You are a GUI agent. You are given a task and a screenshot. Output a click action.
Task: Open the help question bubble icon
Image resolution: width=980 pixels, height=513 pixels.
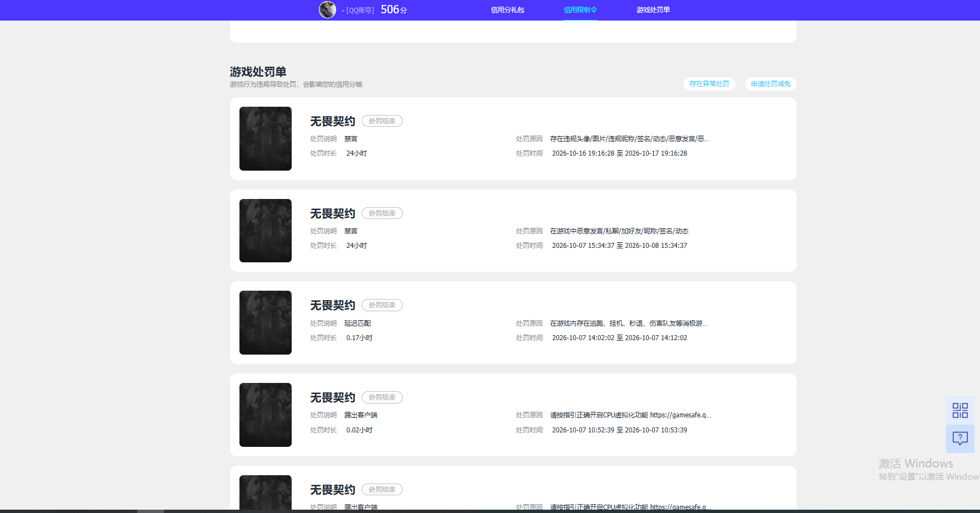960,439
